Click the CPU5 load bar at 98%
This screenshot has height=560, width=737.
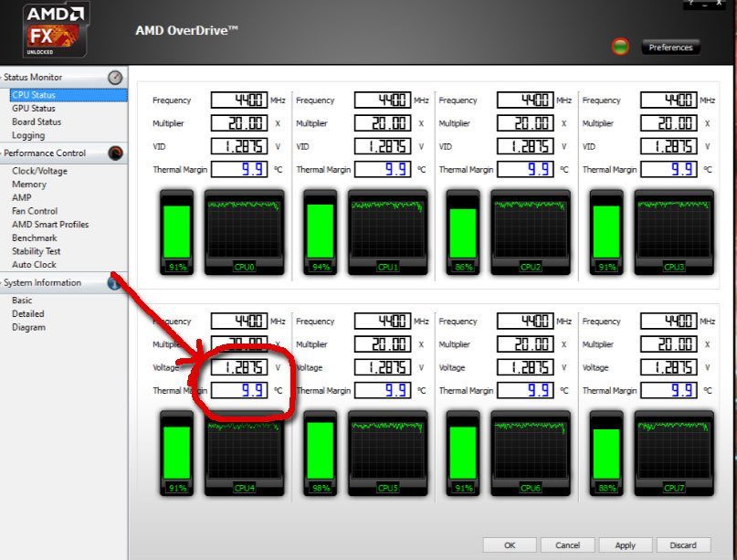(321, 453)
